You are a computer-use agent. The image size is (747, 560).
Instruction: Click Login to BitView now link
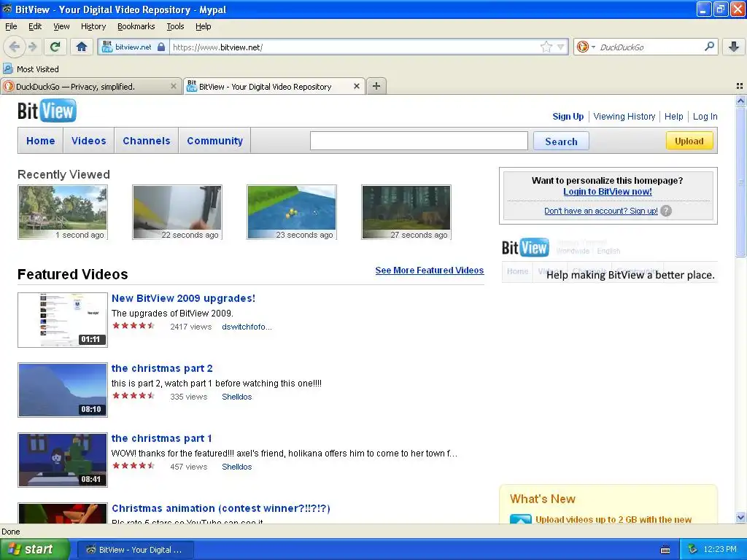pos(608,192)
